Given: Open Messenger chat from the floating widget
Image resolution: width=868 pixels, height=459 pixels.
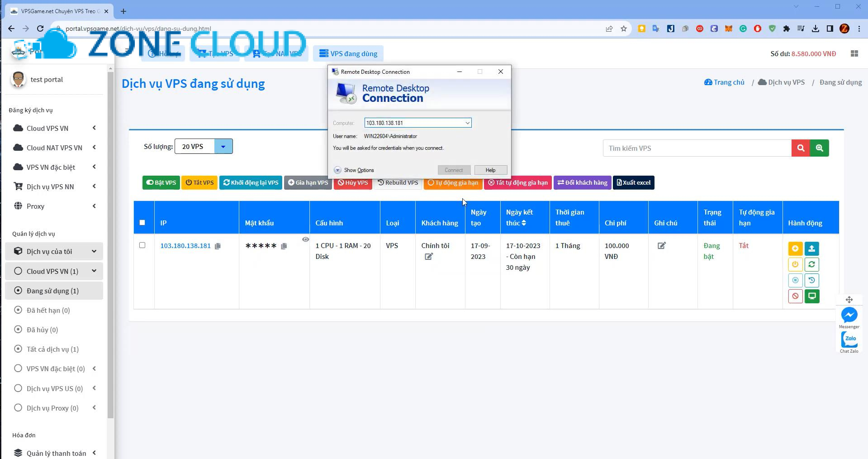Looking at the screenshot, I should [849, 316].
